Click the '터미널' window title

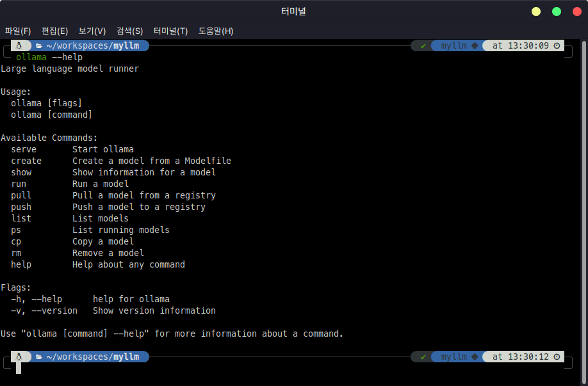tap(293, 12)
